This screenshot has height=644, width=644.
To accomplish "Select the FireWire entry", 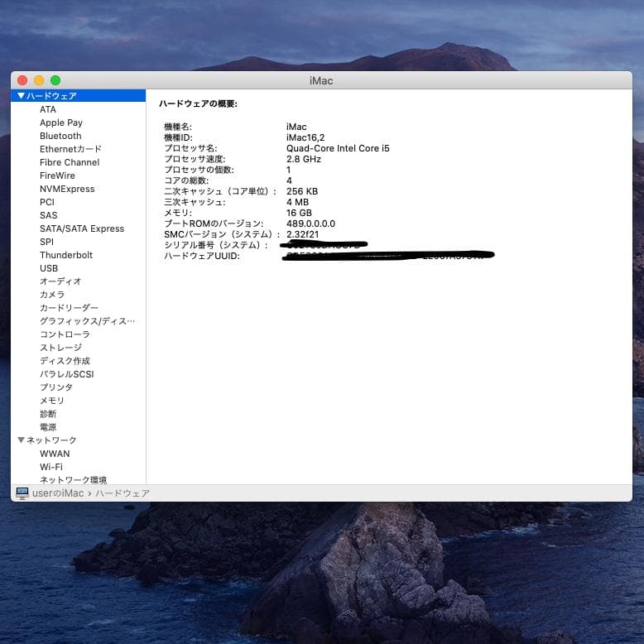I will (x=57, y=175).
